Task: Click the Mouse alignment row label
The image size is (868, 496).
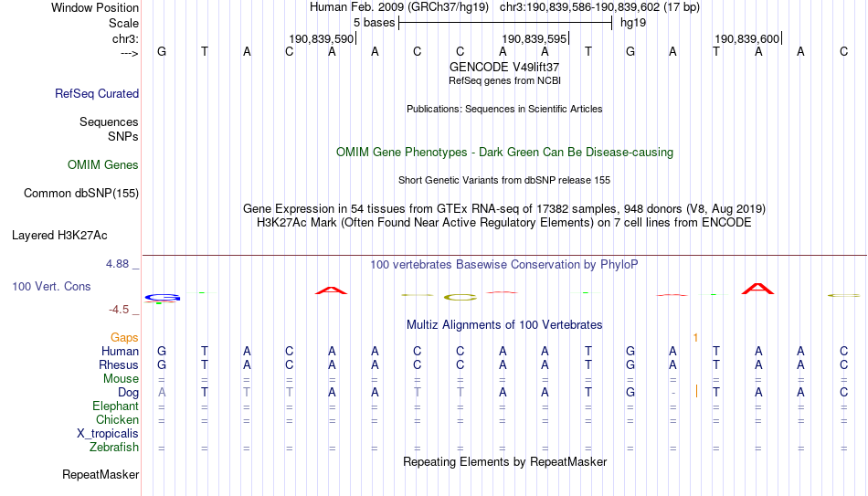Action: click(122, 379)
